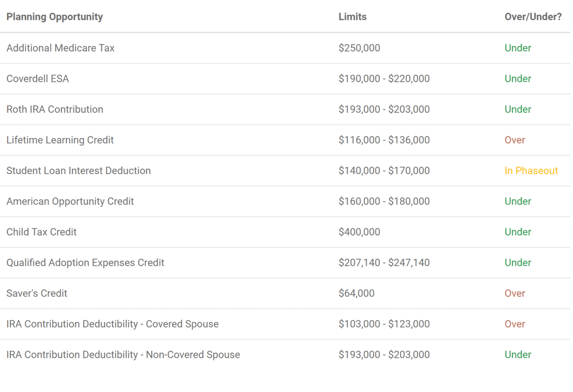
Task: Click the Limits column header
Action: point(352,17)
